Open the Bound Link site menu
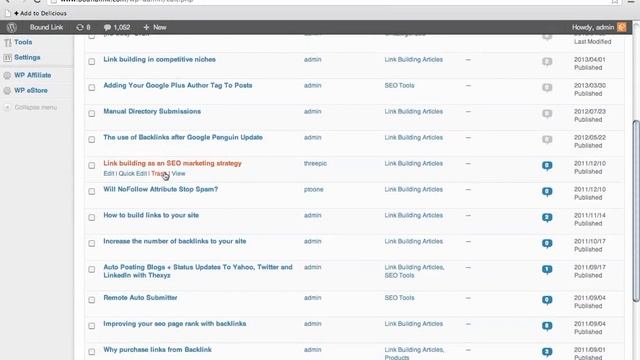Screen dimensions: 640x360 pyautogui.click(x=46, y=27)
